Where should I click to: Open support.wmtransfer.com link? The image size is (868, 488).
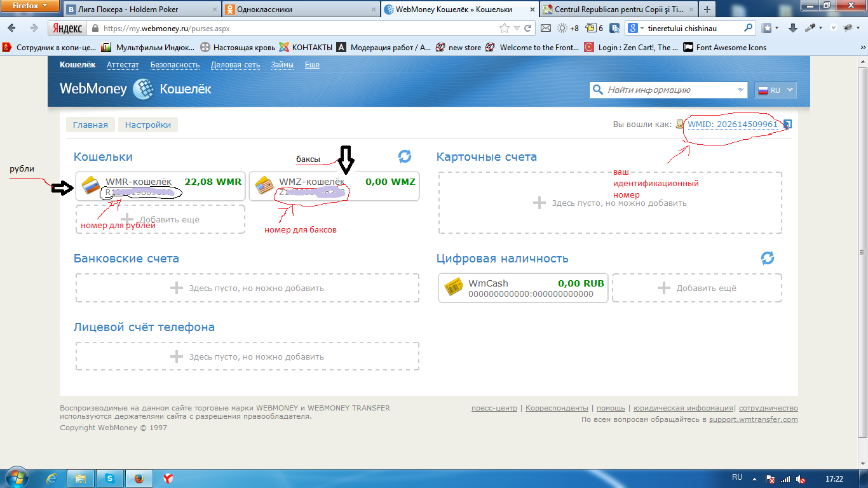click(753, 419)
